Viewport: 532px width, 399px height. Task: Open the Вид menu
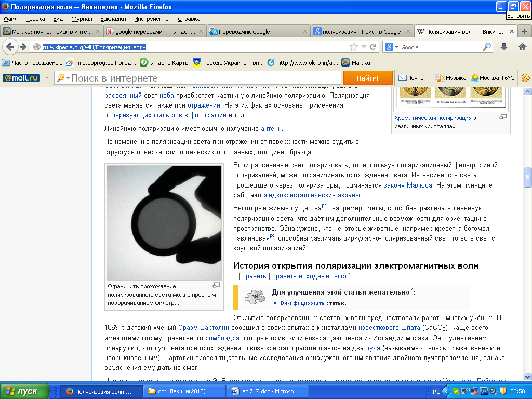coord(58,19)
